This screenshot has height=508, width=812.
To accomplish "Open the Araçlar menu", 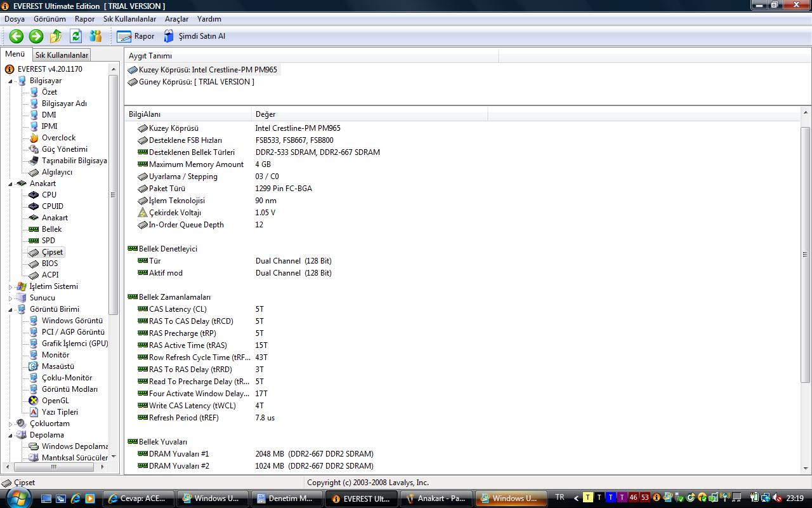I will 176,19.
